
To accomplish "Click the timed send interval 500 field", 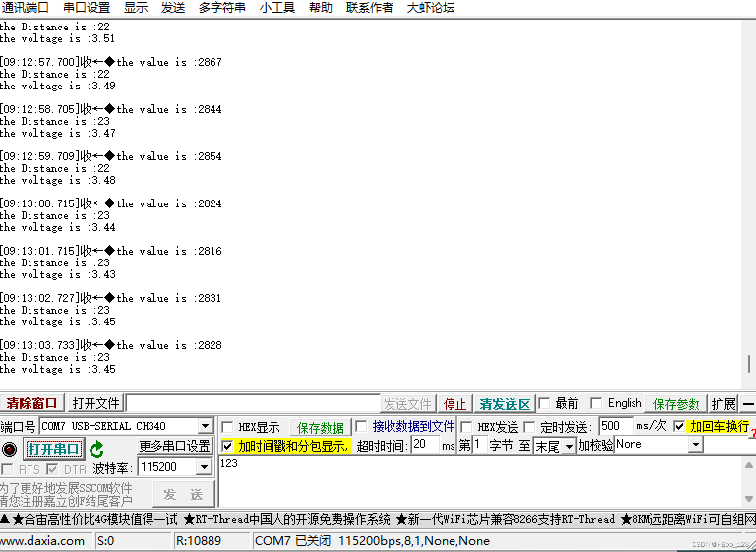I will tap(615, 426).
